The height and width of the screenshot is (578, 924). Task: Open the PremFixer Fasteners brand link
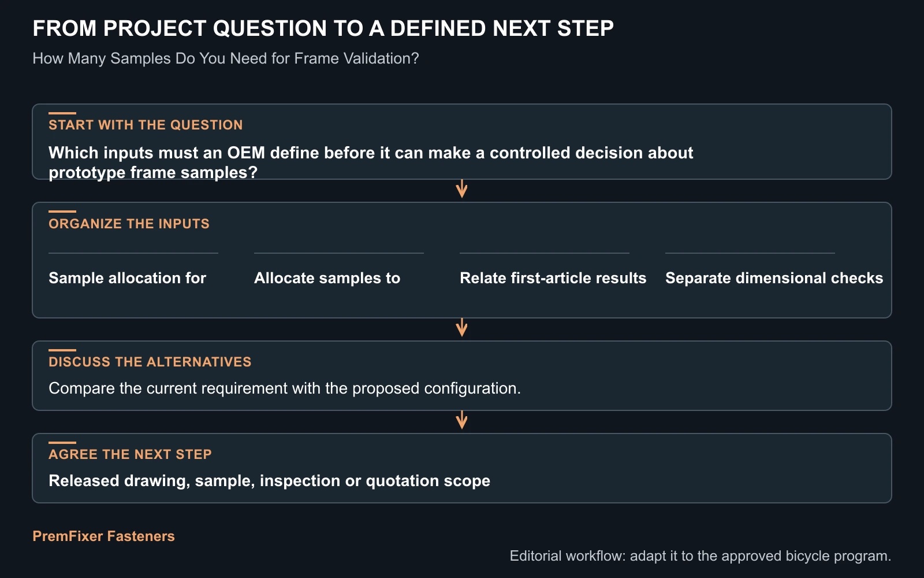coord(103,536)
